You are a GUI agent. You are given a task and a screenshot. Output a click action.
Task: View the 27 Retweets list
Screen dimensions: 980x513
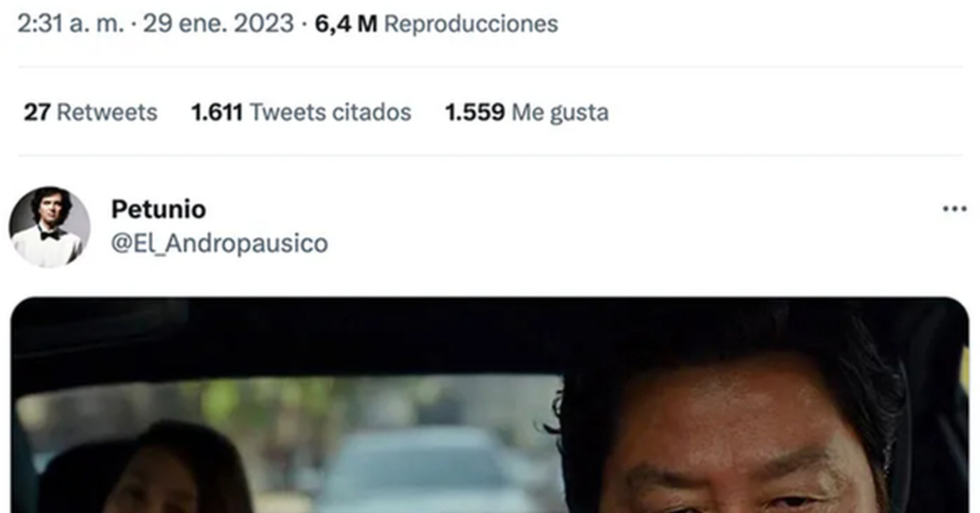90,112
